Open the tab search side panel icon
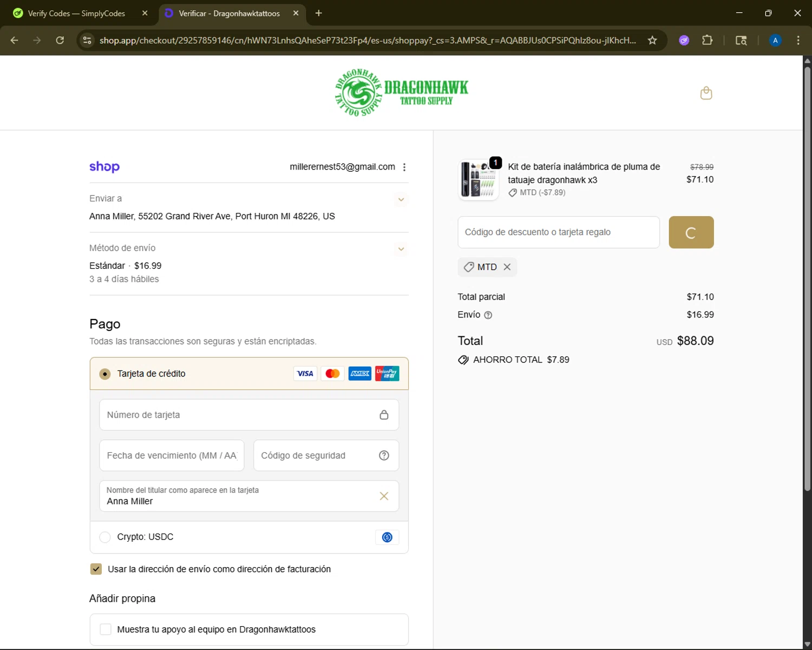This screenshot has height=650, width=812. coord(741,40)
